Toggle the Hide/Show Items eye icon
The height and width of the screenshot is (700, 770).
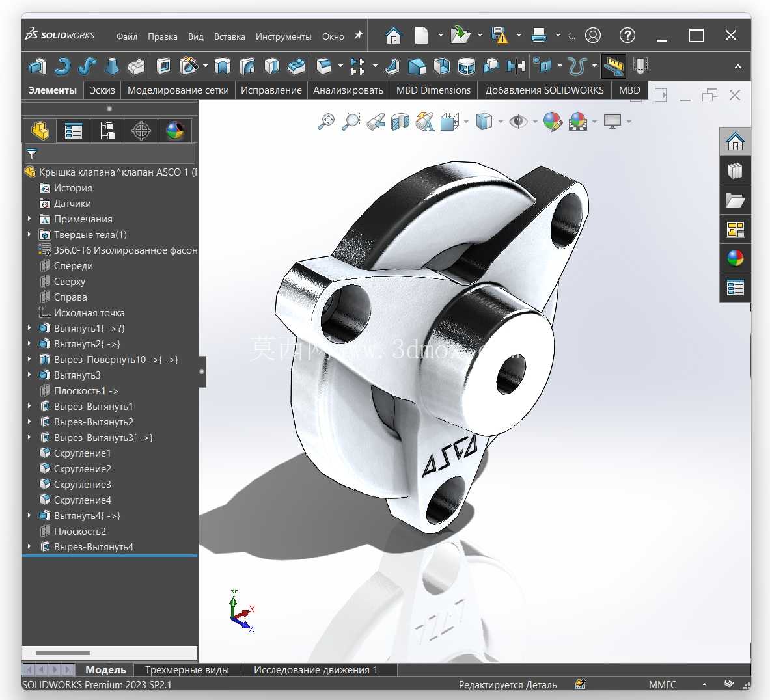click(x=518, y=121)
